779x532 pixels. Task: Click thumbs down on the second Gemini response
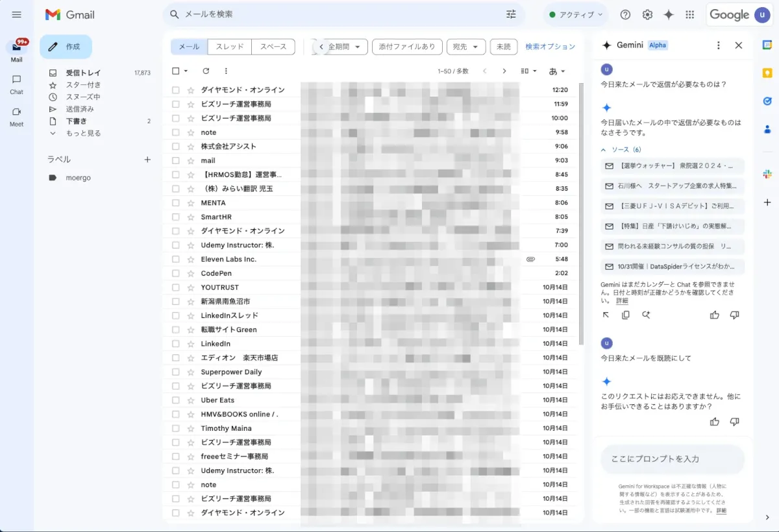[x=735, y=422]
